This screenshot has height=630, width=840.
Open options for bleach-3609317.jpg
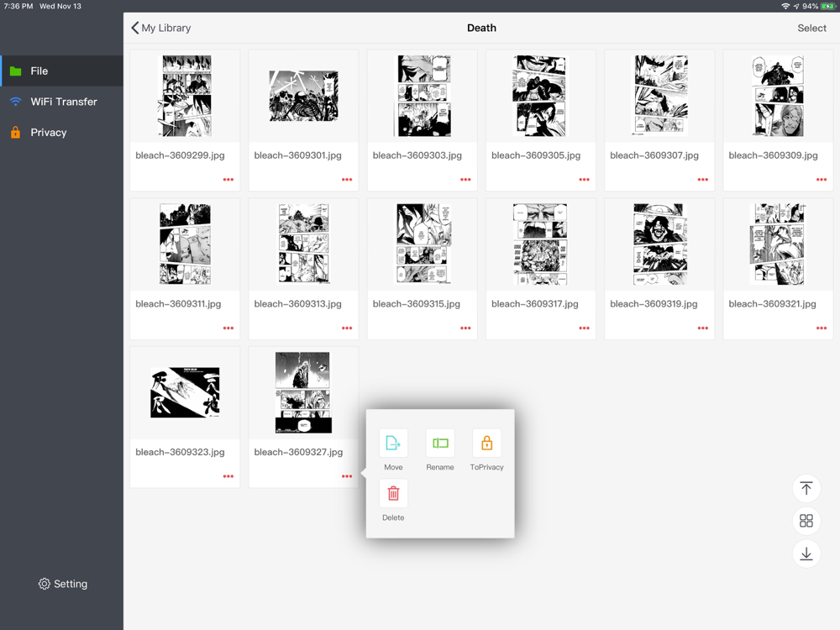[x=585, y=328]
